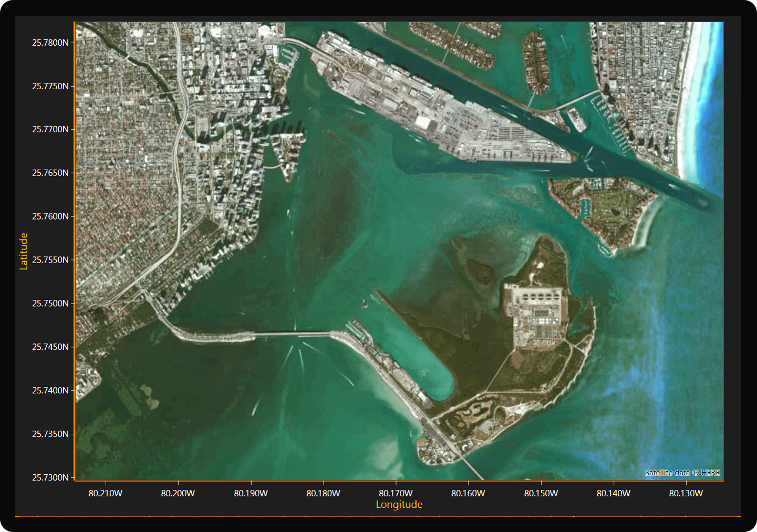Click the 25.7300N latitude tick label
This screenshot has width=757, height=532.
(x=50, y=477)
